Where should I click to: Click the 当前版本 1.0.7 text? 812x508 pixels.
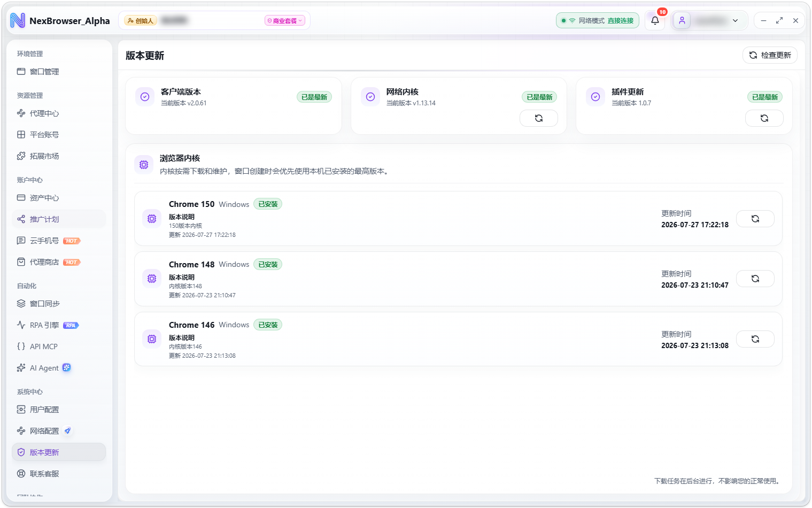coord(631,103)
